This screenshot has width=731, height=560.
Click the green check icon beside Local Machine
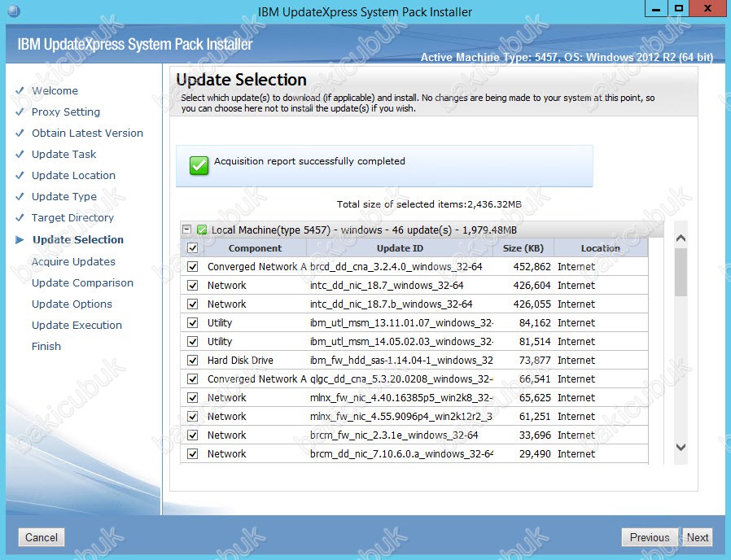coord(202,230)
